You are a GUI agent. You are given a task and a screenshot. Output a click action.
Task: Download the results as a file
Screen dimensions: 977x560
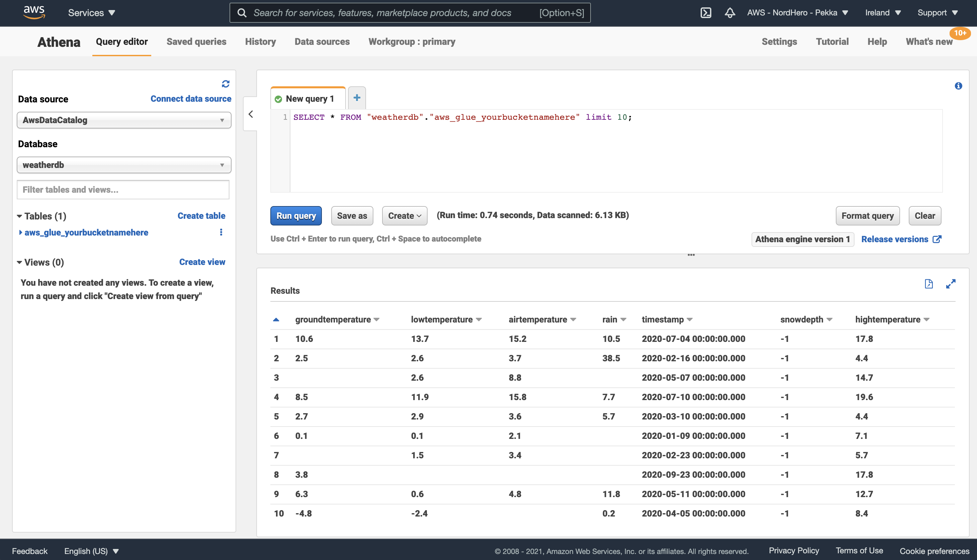click(x=928, y=284)
